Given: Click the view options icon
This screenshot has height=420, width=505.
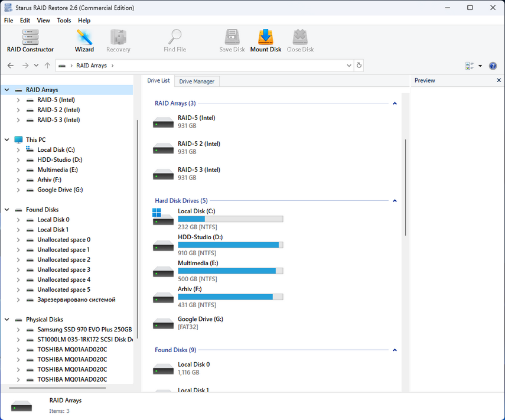Looking at the screenshot, I should pos(470,66).
